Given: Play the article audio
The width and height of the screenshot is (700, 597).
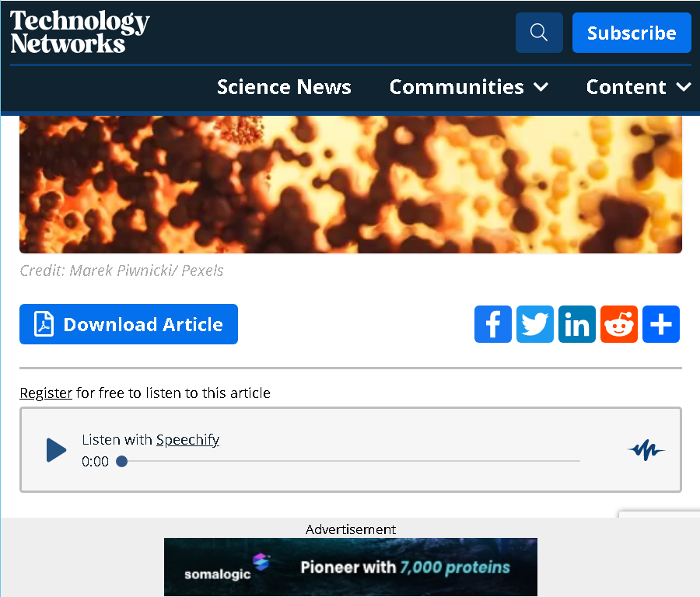Looking at the screenshot, I should tap(56, 450).
